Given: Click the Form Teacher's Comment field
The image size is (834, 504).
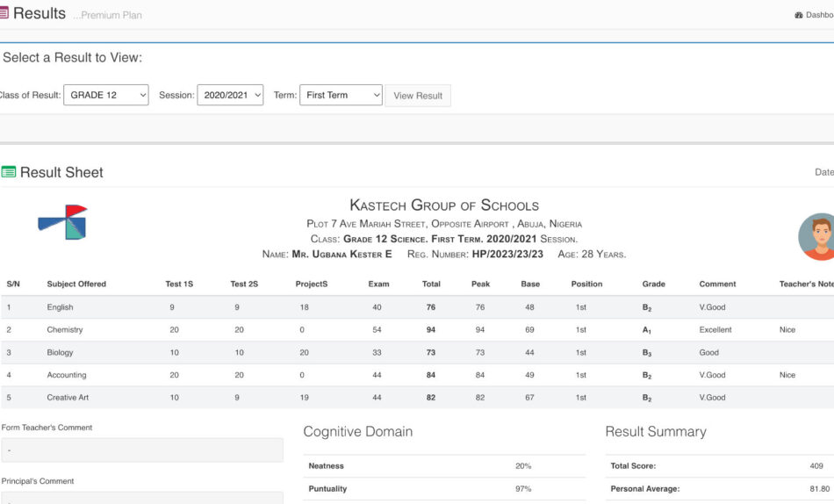Looking at the screenshot, I should click(142, 450).
